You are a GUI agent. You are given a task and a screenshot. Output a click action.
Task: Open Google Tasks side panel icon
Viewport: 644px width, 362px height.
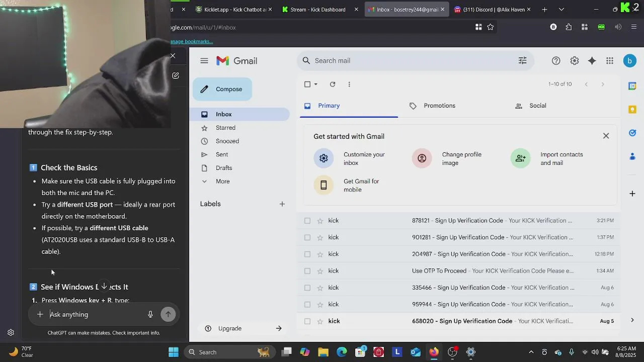click(x=632, y=133)
